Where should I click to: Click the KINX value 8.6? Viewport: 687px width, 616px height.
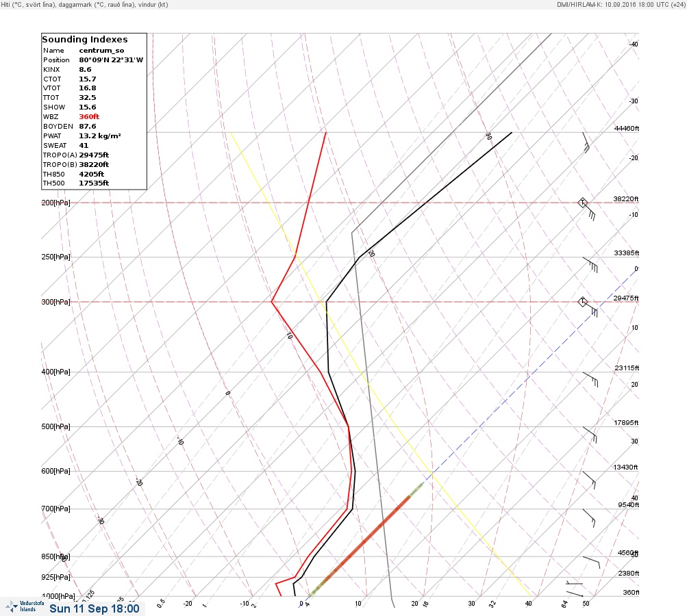[86, 70]
